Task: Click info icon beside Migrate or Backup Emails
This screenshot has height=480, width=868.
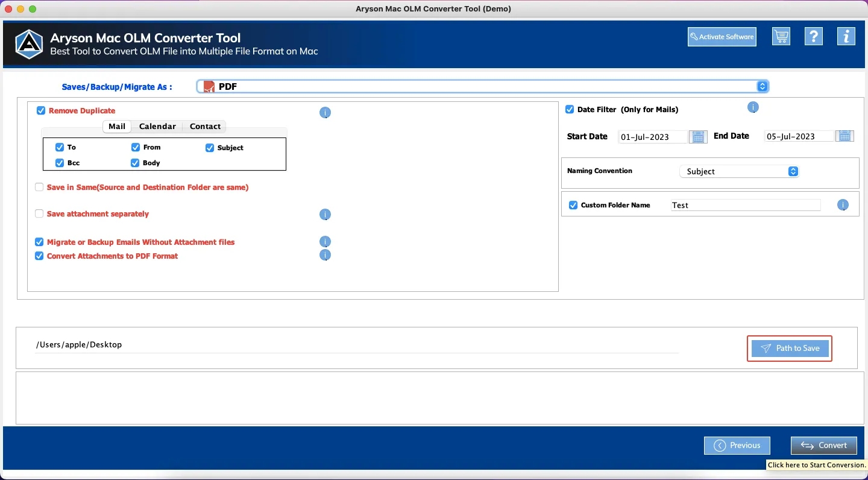Action: pos(325,242)
